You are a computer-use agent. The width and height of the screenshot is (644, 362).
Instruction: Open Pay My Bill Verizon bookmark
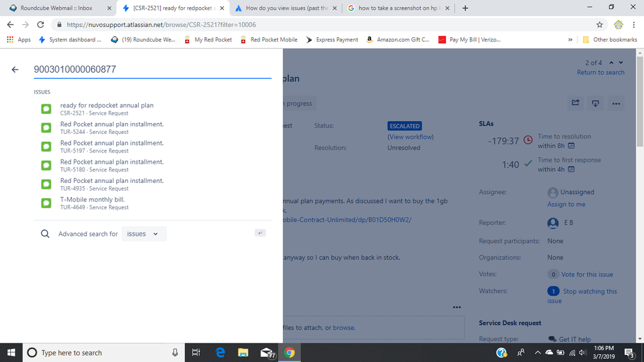pos(469,40)
